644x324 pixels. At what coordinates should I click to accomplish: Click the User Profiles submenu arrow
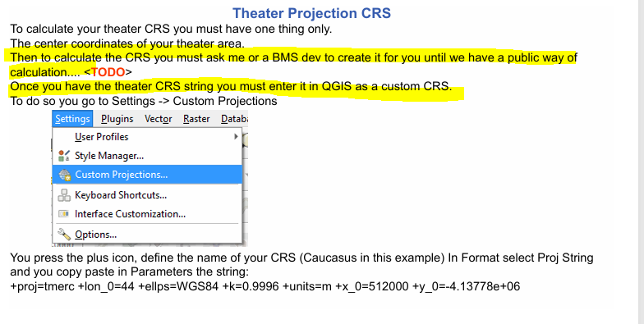coord(236,136)
